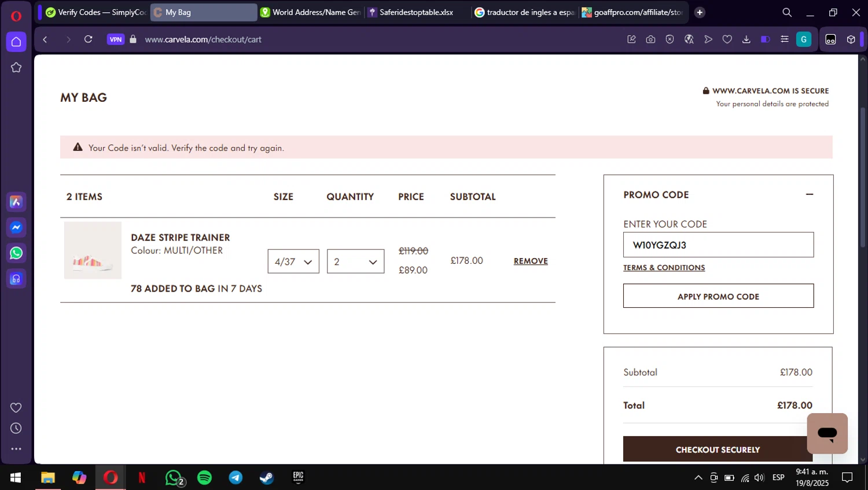Open ESP language selector
The height and width of the screenshot is (490, 868).
pos(778,478)
